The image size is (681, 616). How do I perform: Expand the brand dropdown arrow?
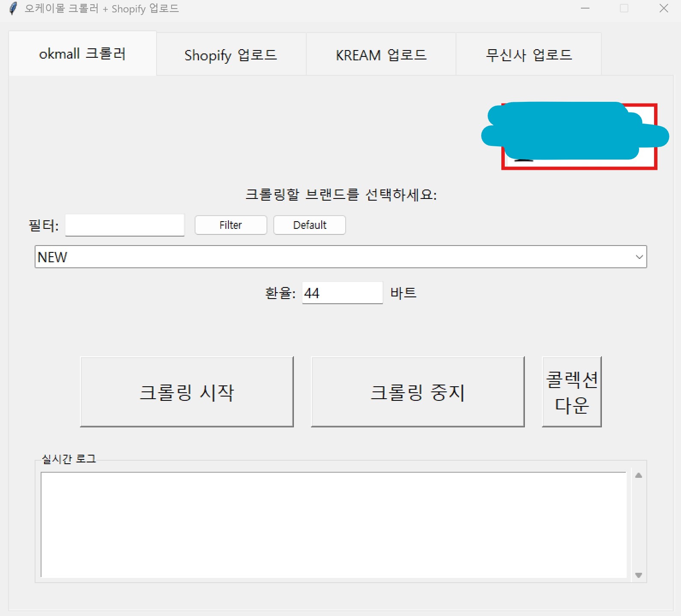pos(639,257)
